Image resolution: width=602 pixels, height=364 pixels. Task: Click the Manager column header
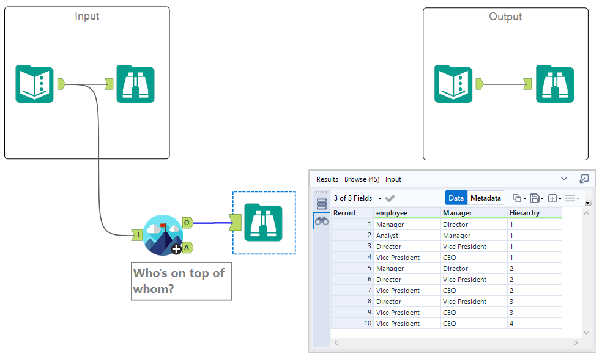[x=474, y=213]
